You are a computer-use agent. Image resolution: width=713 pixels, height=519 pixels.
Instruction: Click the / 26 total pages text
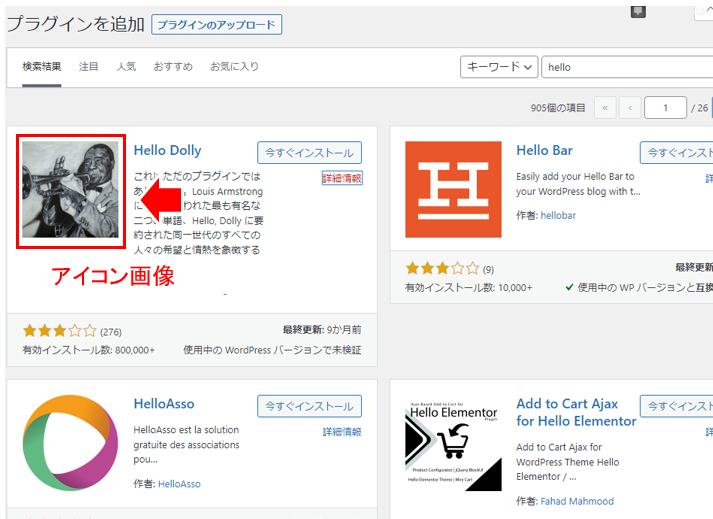click(x=699, y=108)
